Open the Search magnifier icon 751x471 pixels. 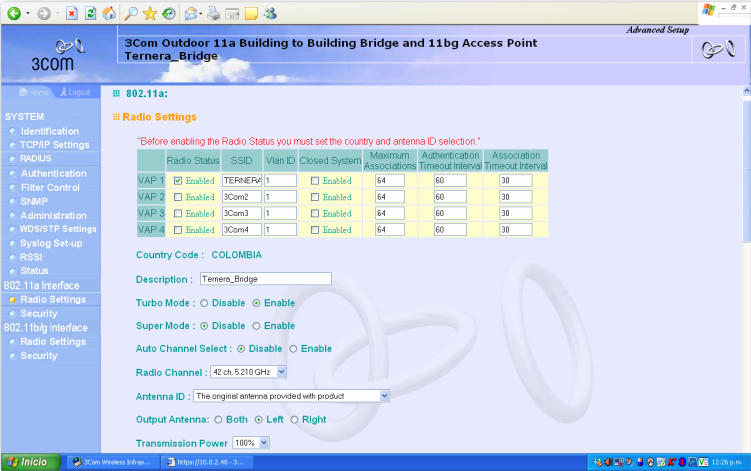[x=131, y=12]
